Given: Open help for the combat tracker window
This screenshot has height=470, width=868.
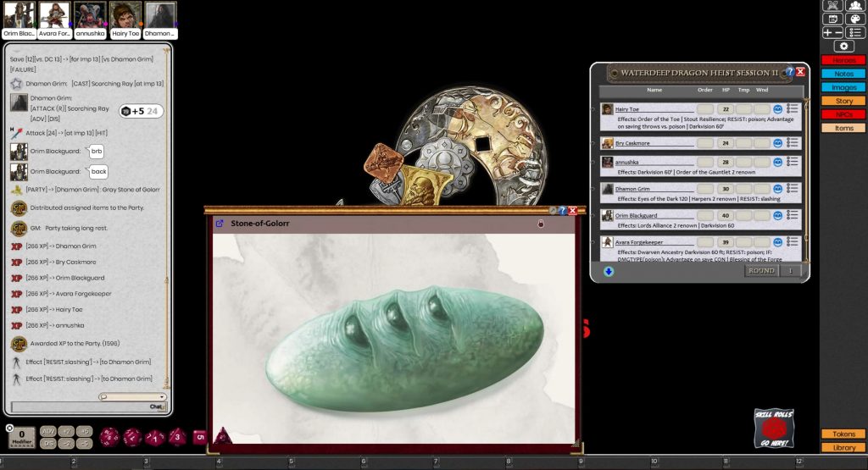Looking at the screenshot, I should (790, 71).
